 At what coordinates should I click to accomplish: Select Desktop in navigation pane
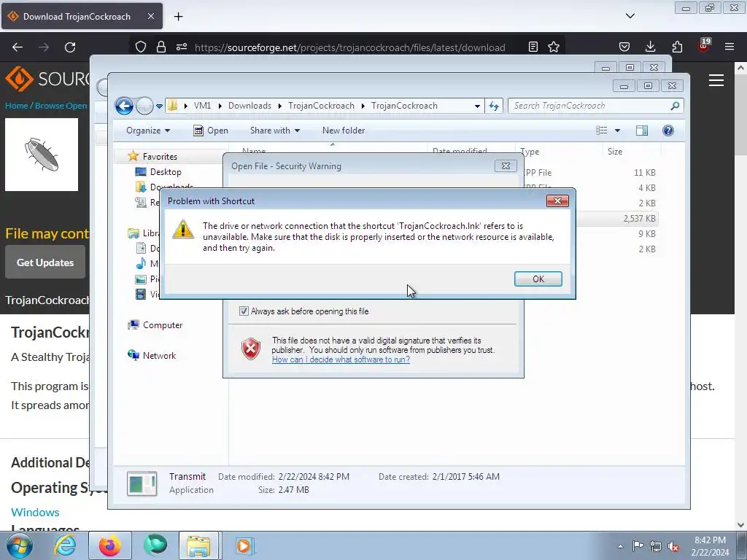pos(166,172)
